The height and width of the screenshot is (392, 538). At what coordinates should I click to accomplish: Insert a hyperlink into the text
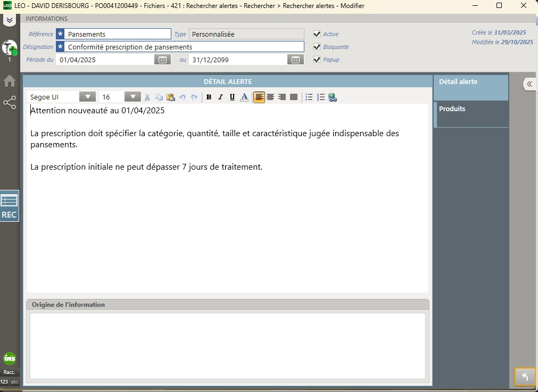pyautogui.click(x=333, y=97)
